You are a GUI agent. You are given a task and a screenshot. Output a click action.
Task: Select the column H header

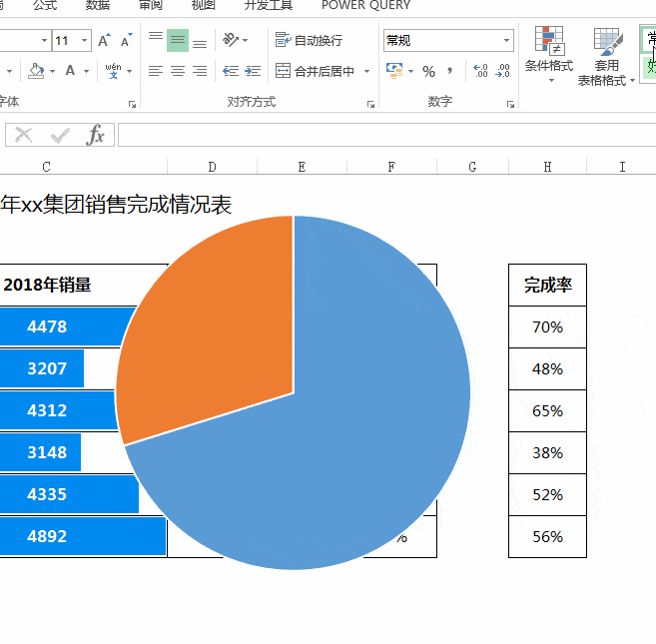click(547, 167)
